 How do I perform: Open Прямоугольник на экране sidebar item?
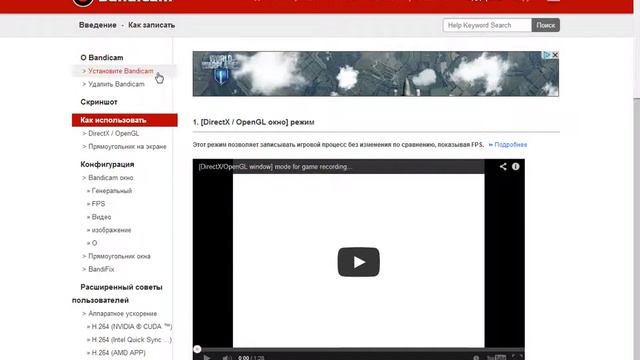[127, 147]
